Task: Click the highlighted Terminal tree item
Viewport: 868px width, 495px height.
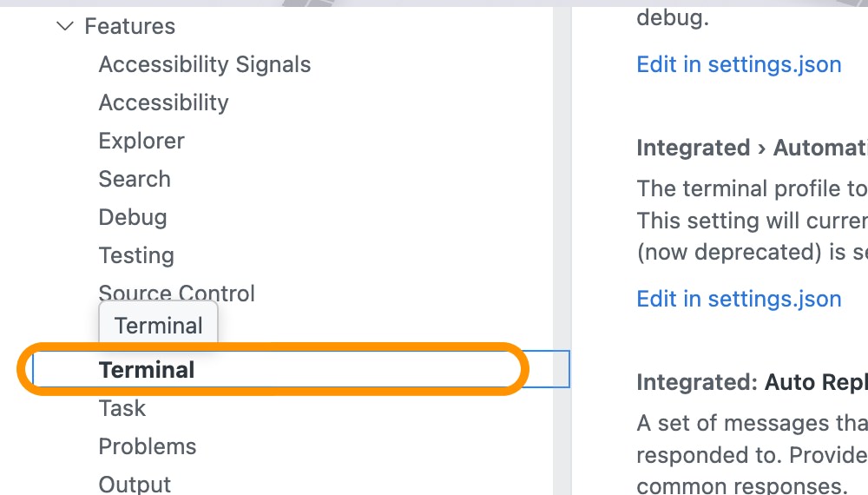Action: pos(147,370)
